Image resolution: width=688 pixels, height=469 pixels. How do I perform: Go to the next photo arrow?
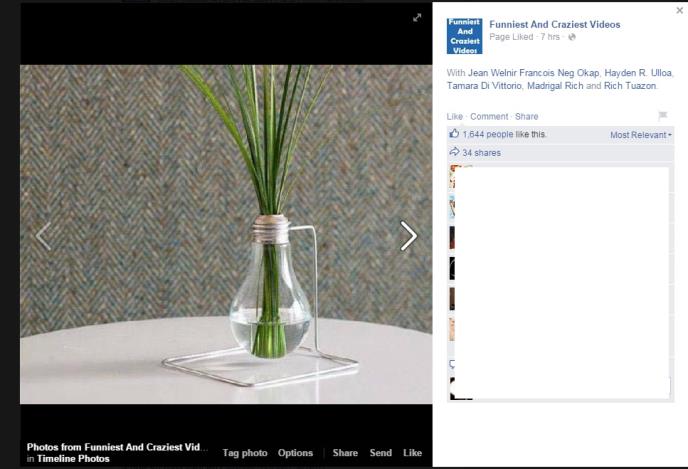tap(408, 236)
